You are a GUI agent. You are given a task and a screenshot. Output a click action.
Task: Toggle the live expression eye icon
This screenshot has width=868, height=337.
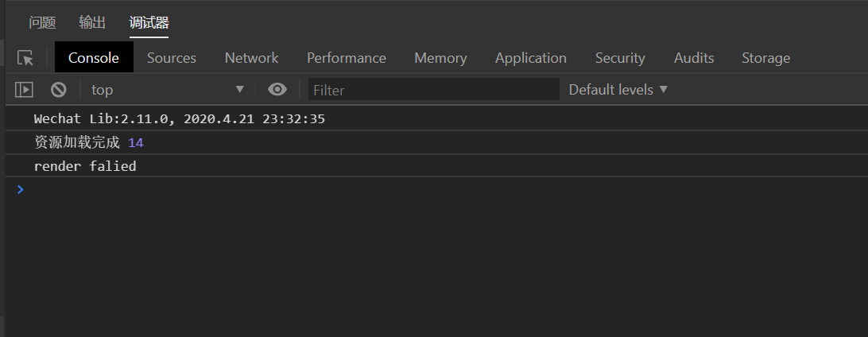click(x=277, y=89)
